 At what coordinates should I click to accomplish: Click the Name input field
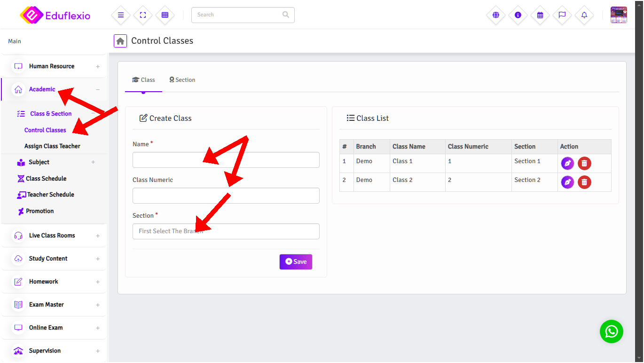226,160
